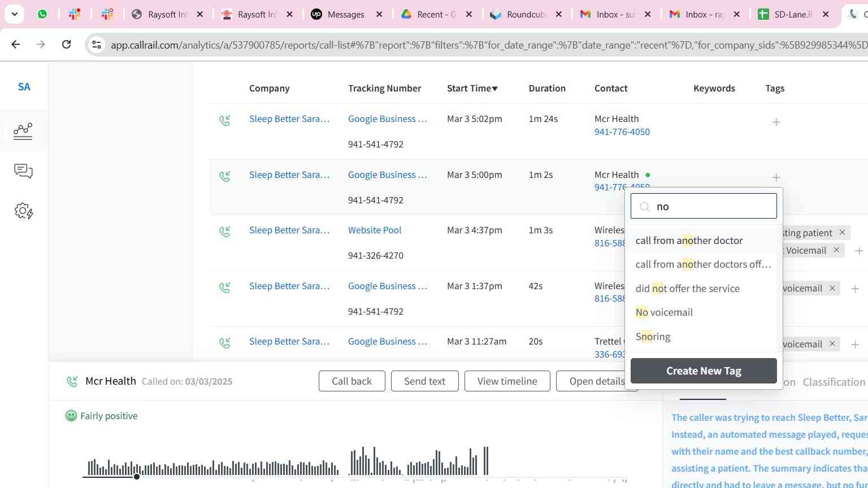
Task: Select 'No voicemail' tag option
Action: click(x=664, y=312)
